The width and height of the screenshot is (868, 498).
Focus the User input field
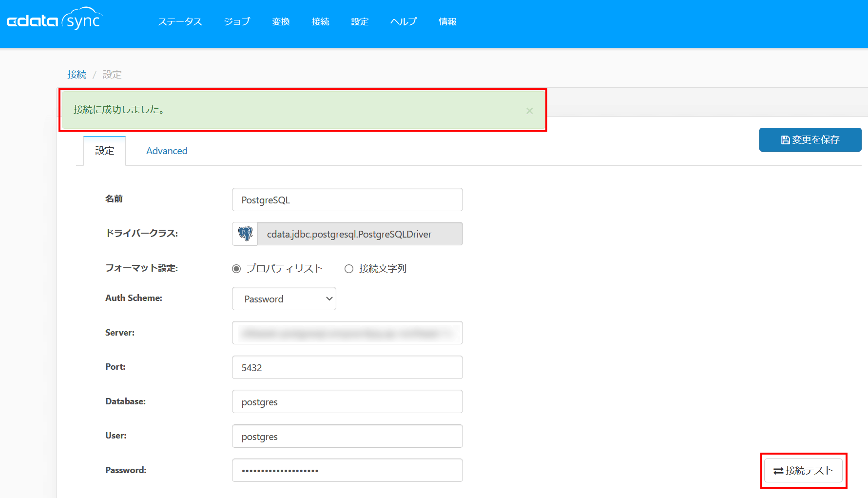pos(347,436)
